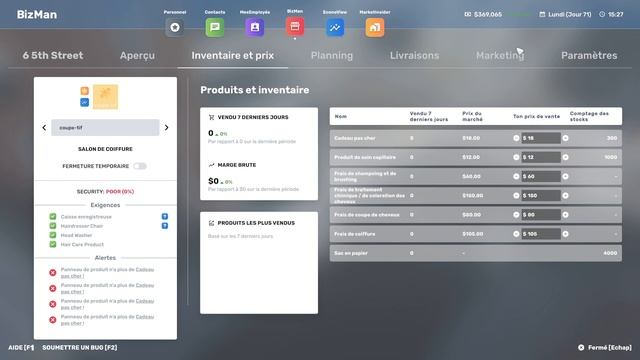Click the icon beside Produits les plus vendus
This screenshot has width=640, height=360.
pos(211,223)
